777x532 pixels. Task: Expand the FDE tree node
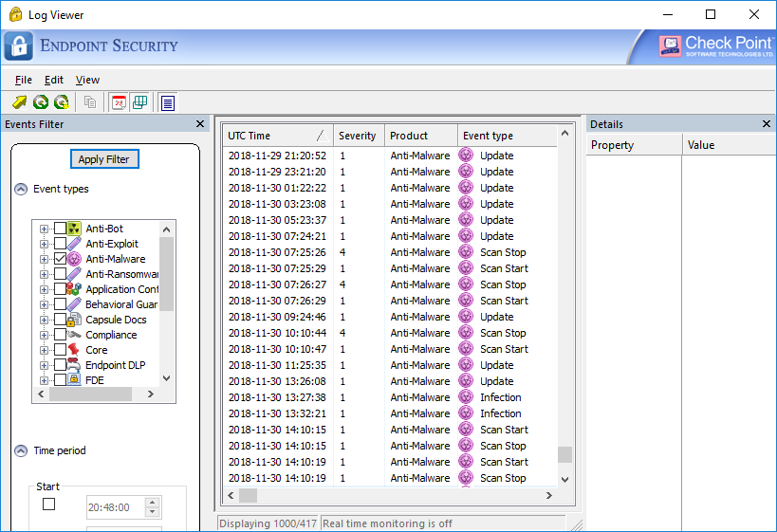[44, 380]
